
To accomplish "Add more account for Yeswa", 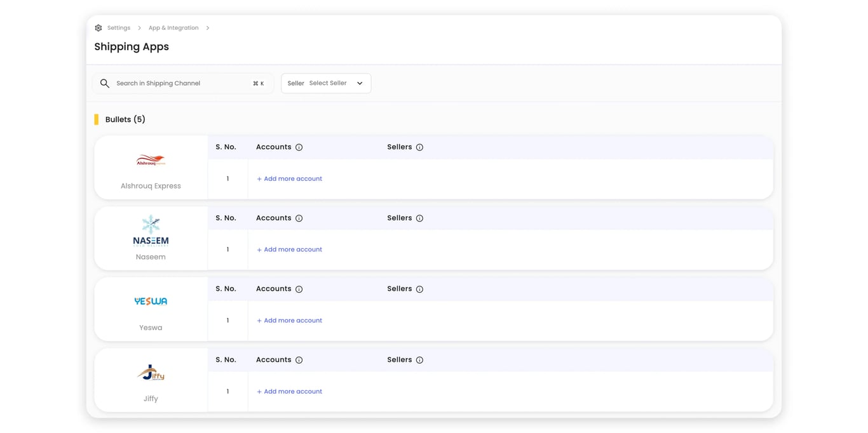I will (289, 320).
